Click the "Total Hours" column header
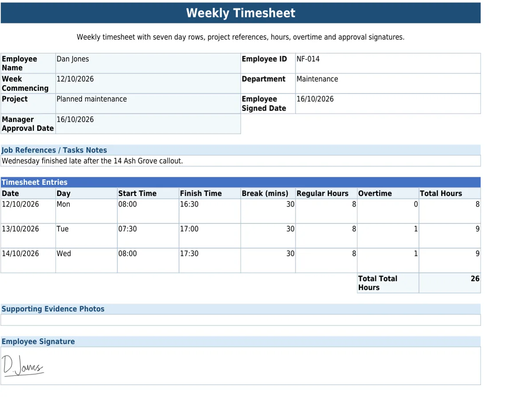Screen dimensions: 532x399 [450, 193]
